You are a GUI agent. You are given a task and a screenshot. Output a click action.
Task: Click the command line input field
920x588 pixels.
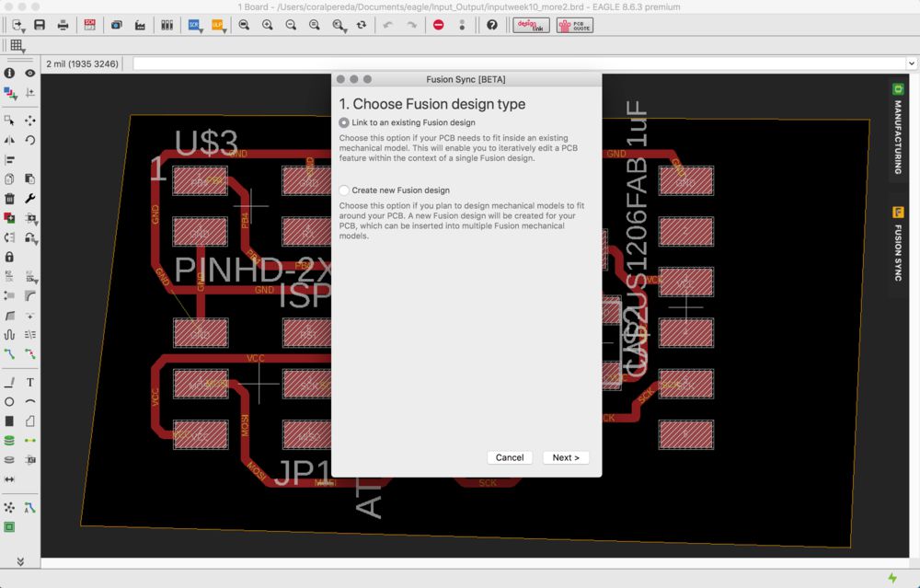[520, 63]
